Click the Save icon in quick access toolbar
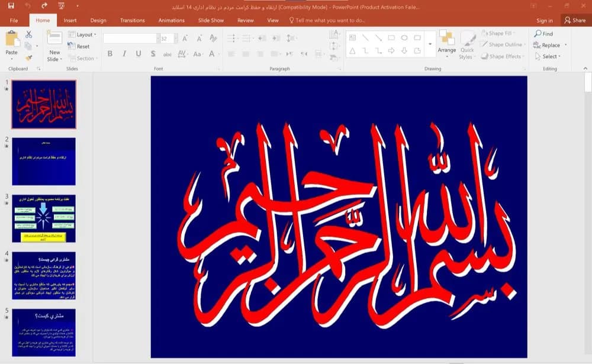The image size is (592, 364). [x=11, y=6]
